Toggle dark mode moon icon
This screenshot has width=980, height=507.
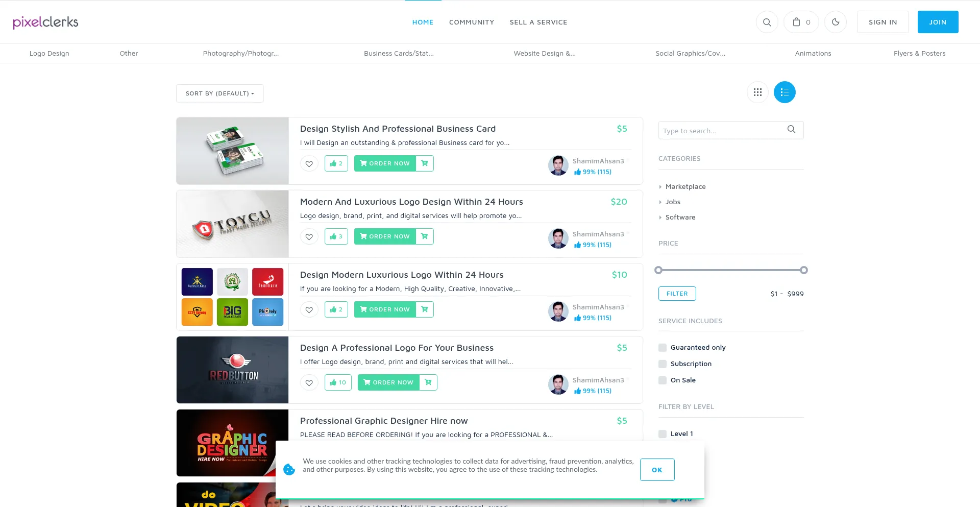(x=836, y=22)
